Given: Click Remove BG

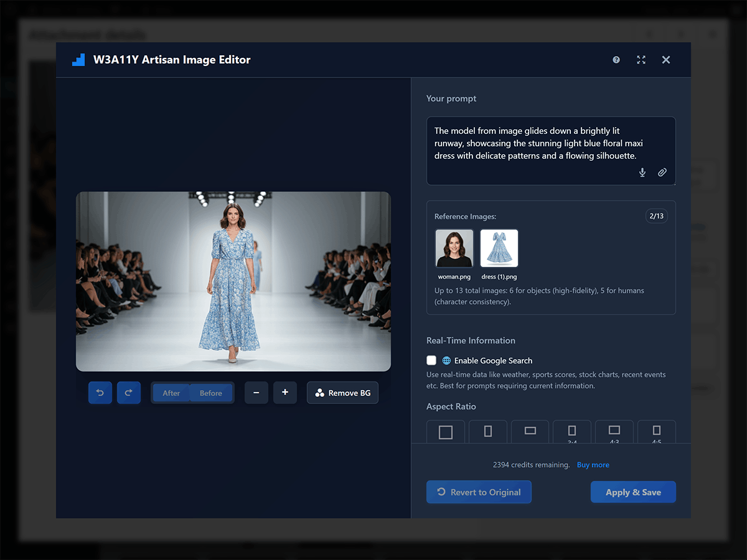Looking at the screenshot, I should pyautogui.click(x=342, y=393).
